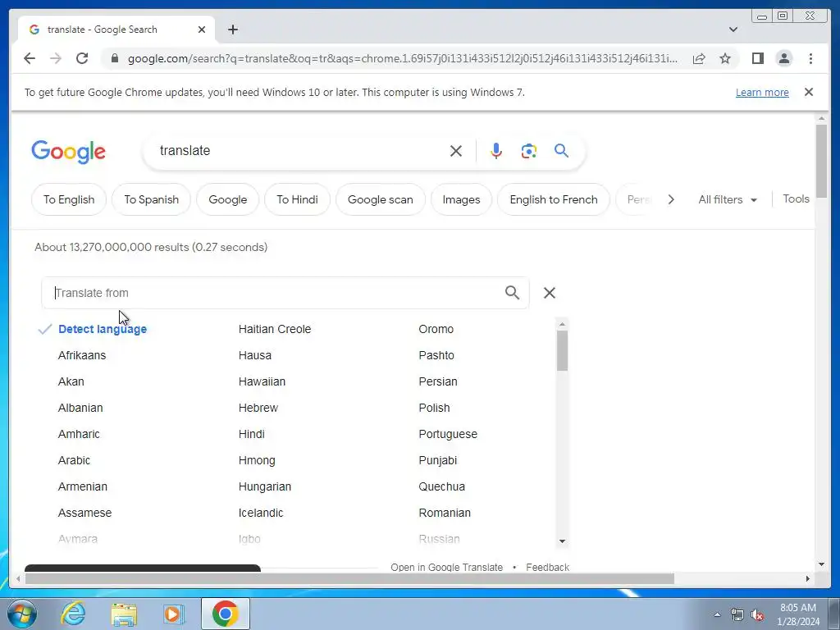Open in Google Translate link
This screenshot has height=630, width=840.
click(447, 567)
